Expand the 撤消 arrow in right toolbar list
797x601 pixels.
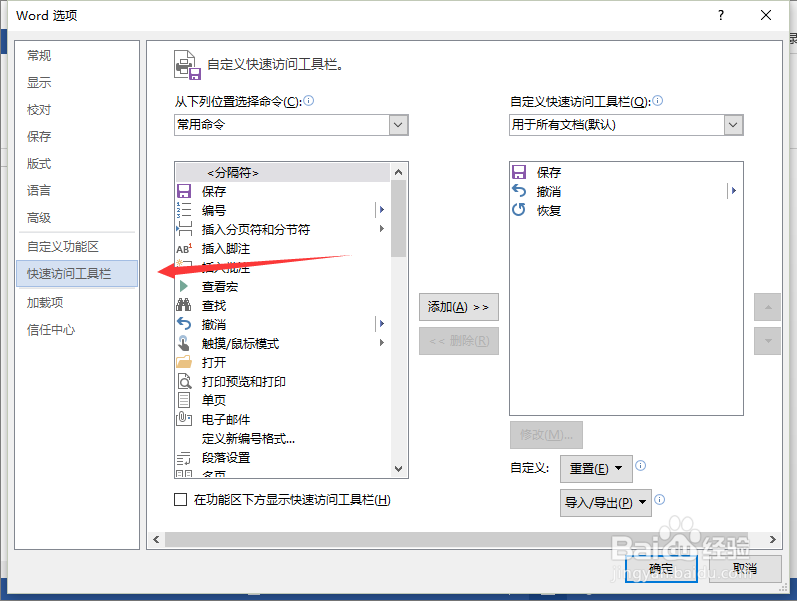pyautogui.click(x=733, y=191)
